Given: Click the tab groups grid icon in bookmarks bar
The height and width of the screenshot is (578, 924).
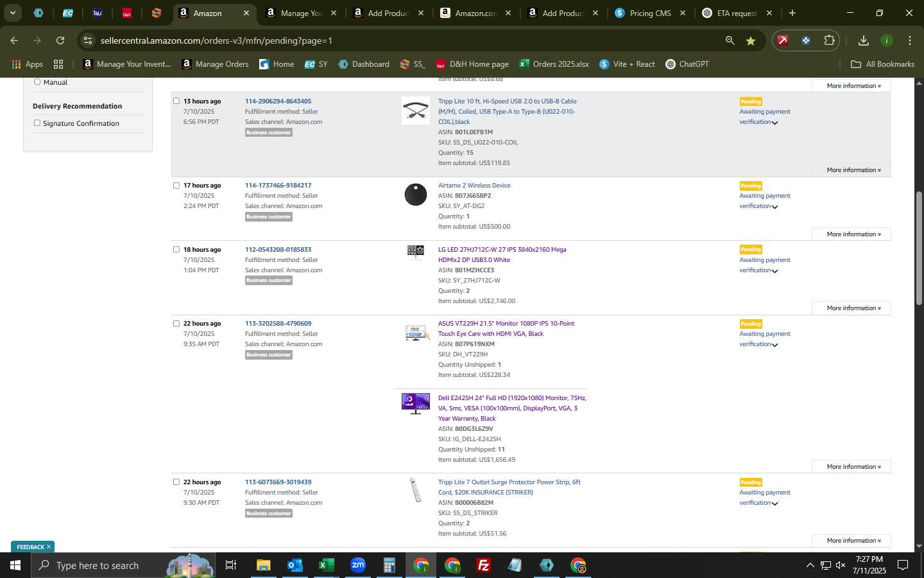Looking at the screenshot, I should tap(58, 64).
